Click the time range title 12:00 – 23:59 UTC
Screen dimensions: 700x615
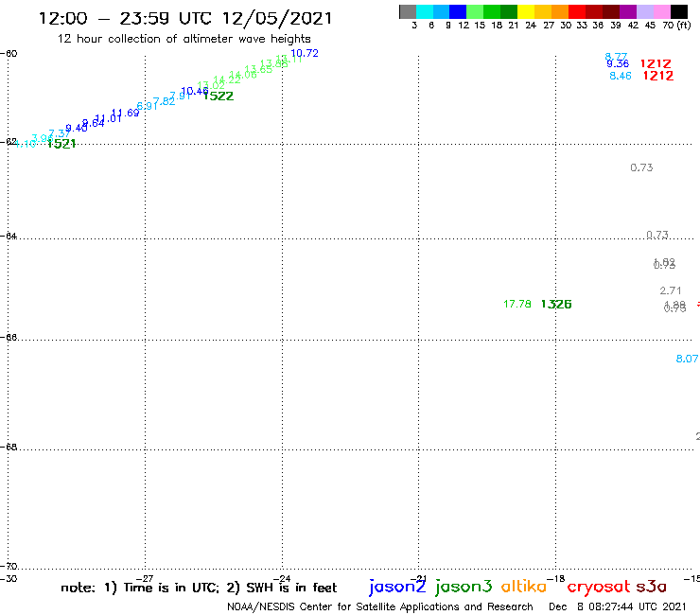[185, 18]
